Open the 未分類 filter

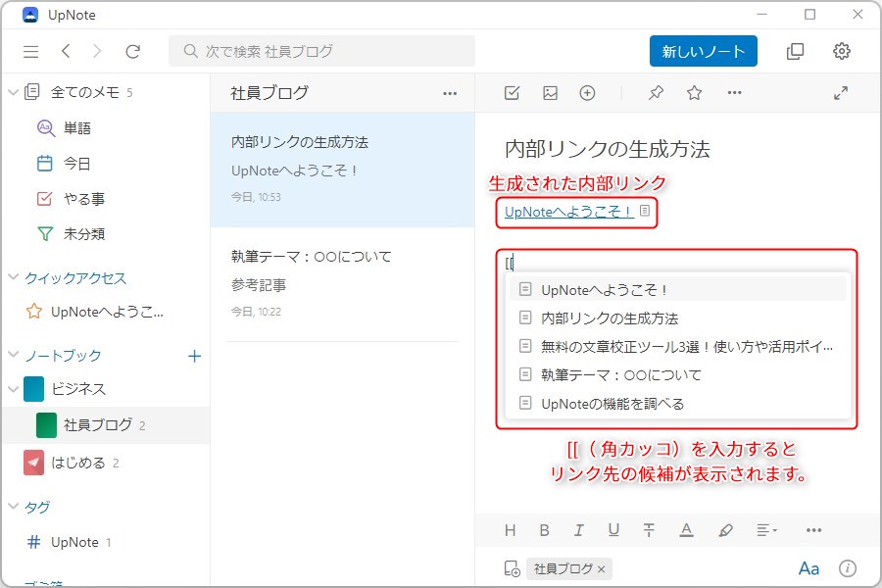83,233
